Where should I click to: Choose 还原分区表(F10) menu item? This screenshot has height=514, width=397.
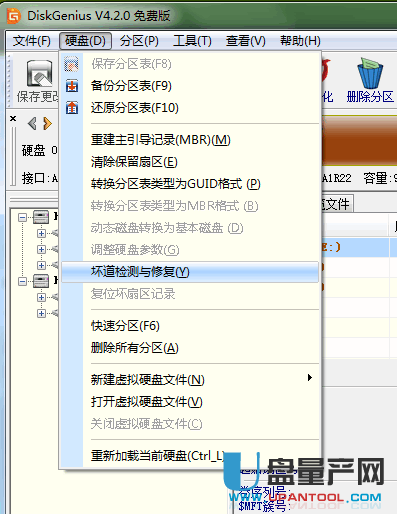(x=190, y=108)
